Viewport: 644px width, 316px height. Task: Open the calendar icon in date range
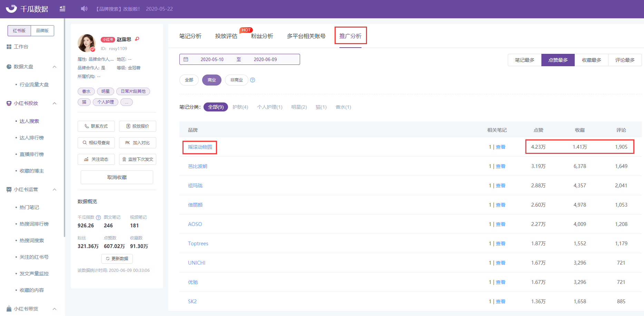coord(186,59)
